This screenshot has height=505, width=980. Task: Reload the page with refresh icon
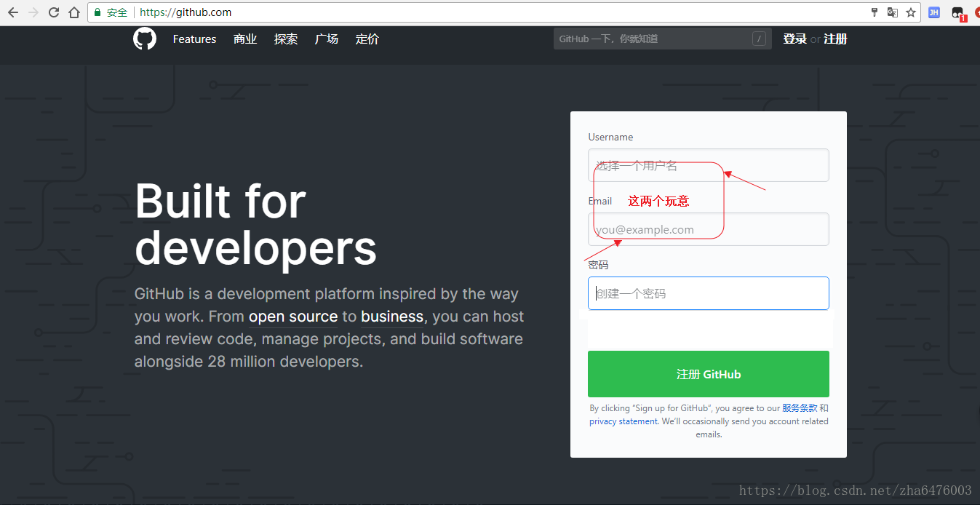click(x=54, y=12)
